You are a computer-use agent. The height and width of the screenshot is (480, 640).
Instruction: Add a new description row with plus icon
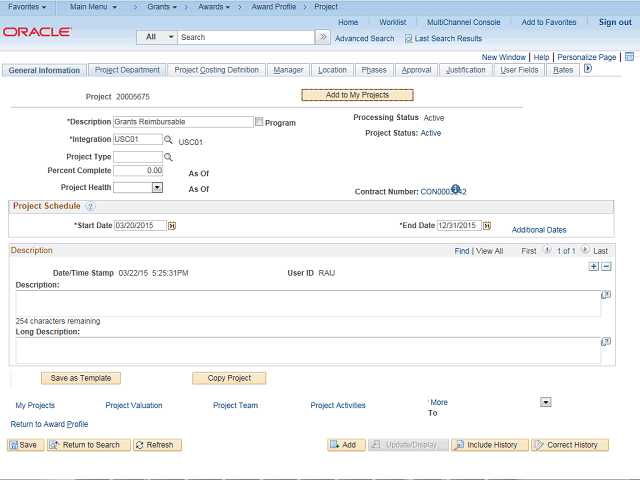coord(594,267)
